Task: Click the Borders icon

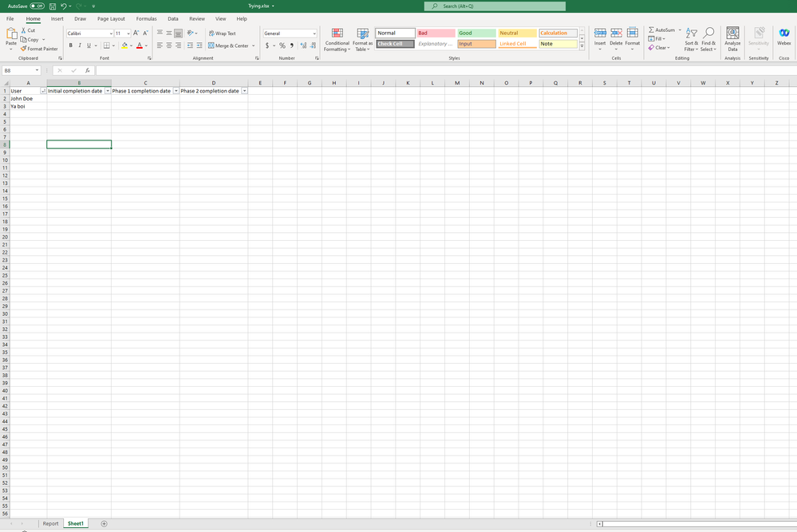Action: [107, 45]
